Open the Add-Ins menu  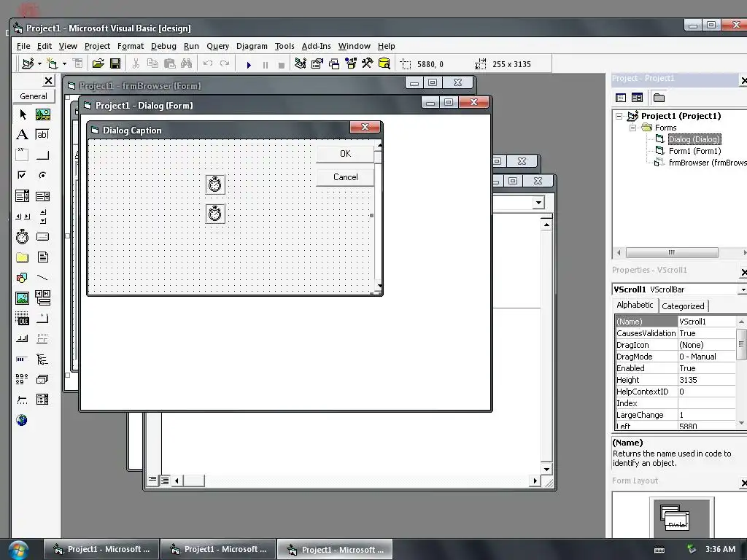317,46
